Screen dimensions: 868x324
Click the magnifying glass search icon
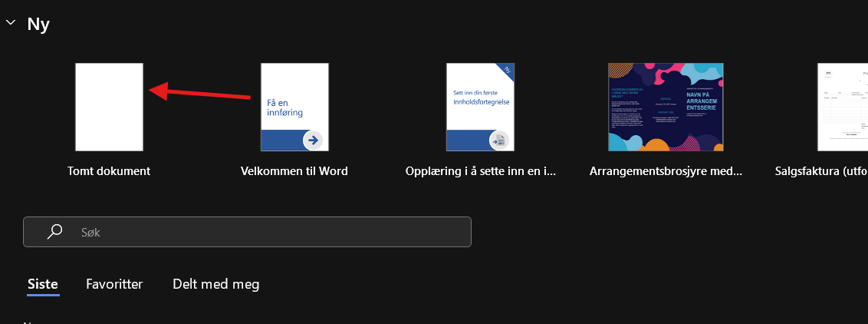(x=55, y=231)
